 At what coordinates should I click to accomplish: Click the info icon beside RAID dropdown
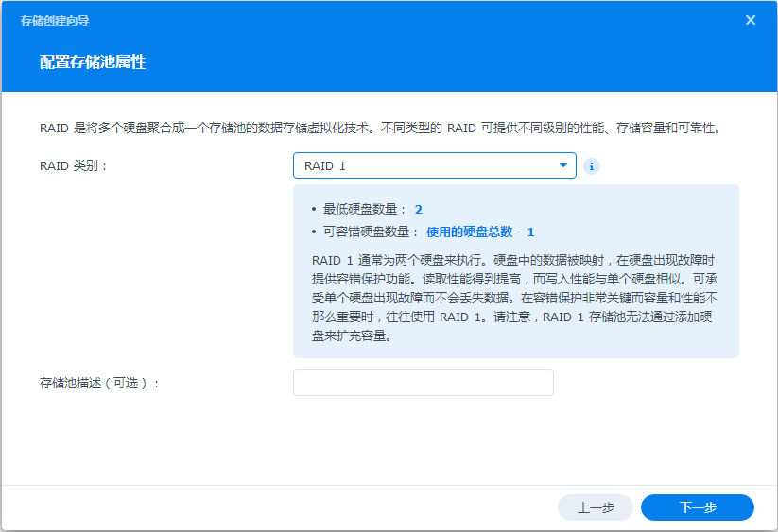pyautogui.click(x=591, y=166)
